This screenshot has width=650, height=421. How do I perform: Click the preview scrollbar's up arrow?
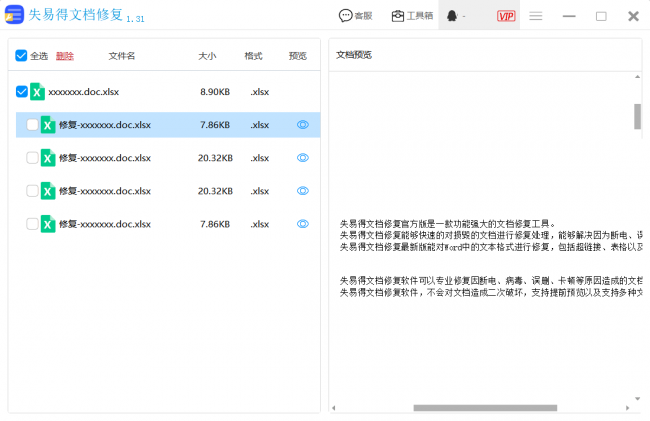tap(638, 77)
